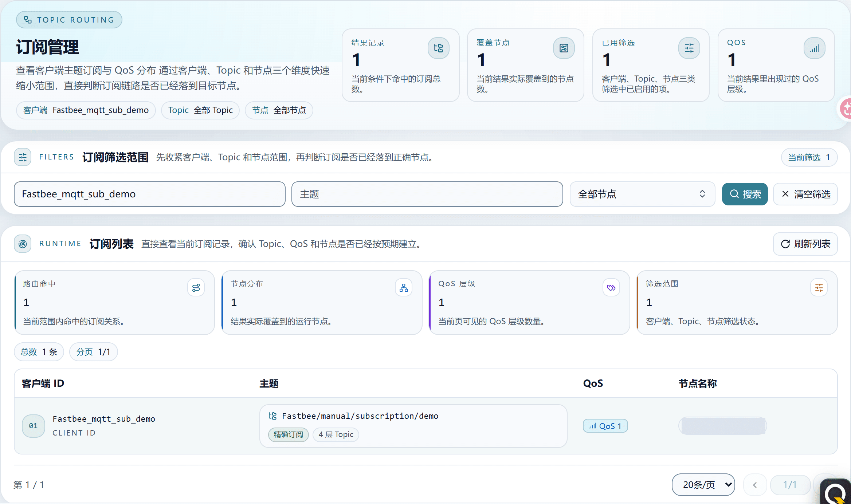Viewport: 851px width, 504px height.
Task: Click the 1/1 page indicator button
Action: tap(790, 485)
